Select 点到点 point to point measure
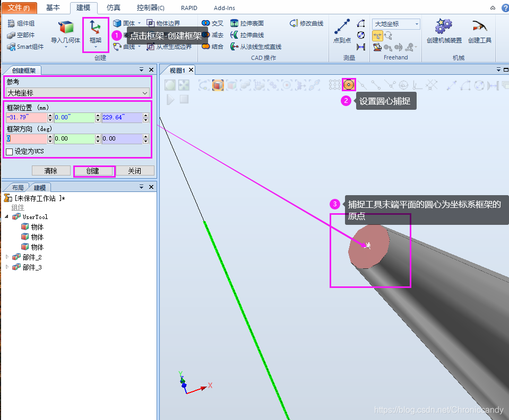Screen dimensions: 509x420 [342, 31]
